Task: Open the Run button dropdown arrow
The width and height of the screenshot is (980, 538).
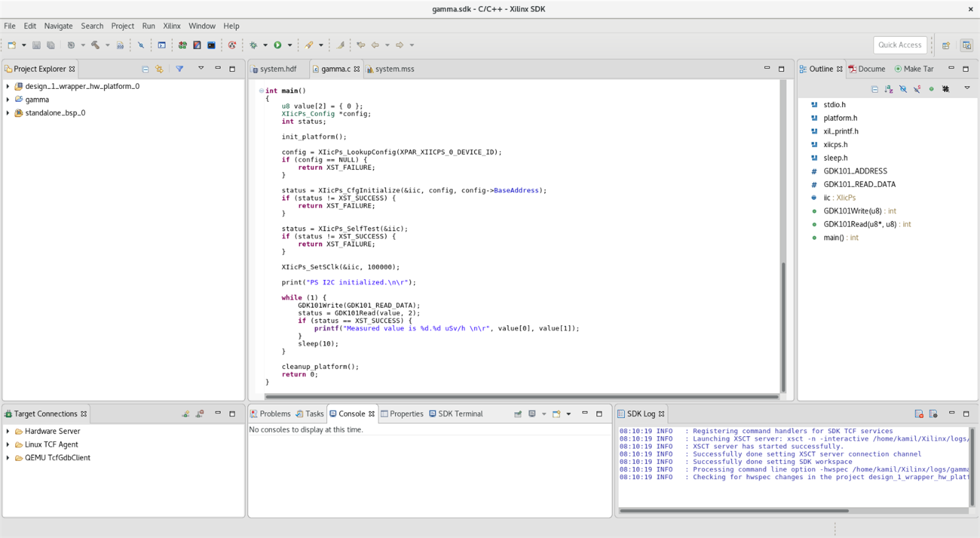Action: 290,45
